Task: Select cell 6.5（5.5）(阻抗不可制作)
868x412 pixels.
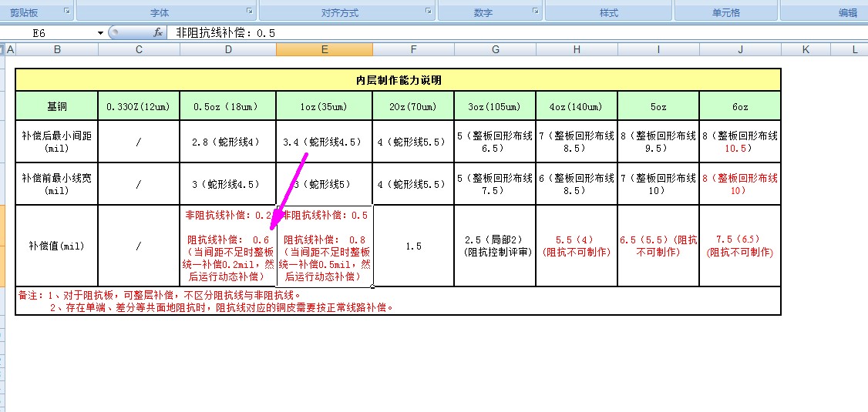Action: (x=659, y=246)
